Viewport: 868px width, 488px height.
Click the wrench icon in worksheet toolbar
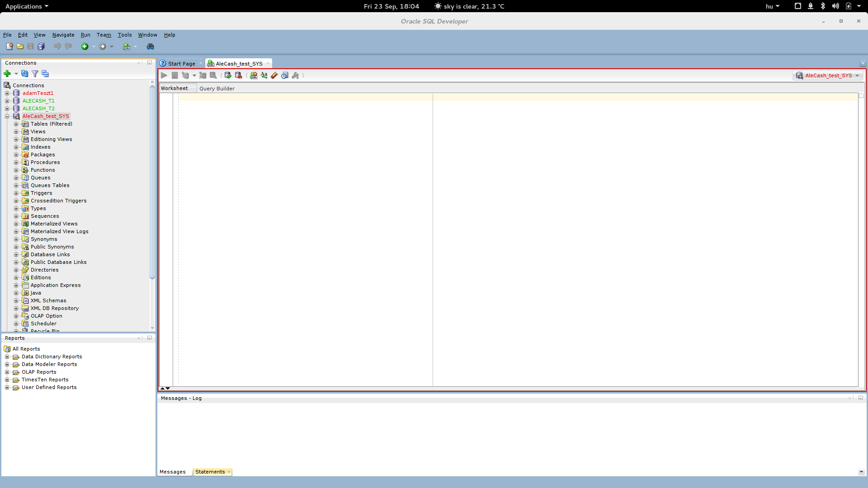pyautogui.click(x=295, y=75)
